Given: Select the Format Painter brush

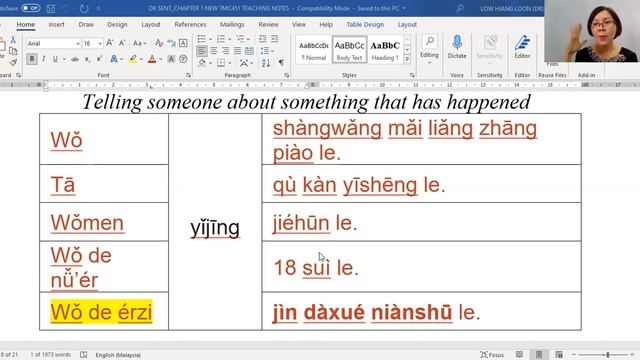Looking at the screenshot, I should click(x=13, y=62).
